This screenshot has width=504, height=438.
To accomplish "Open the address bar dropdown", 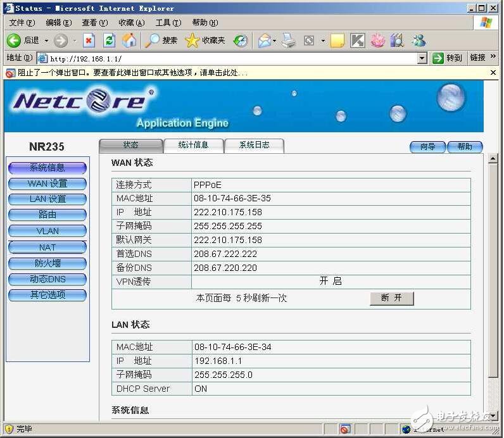I will 422,58.
